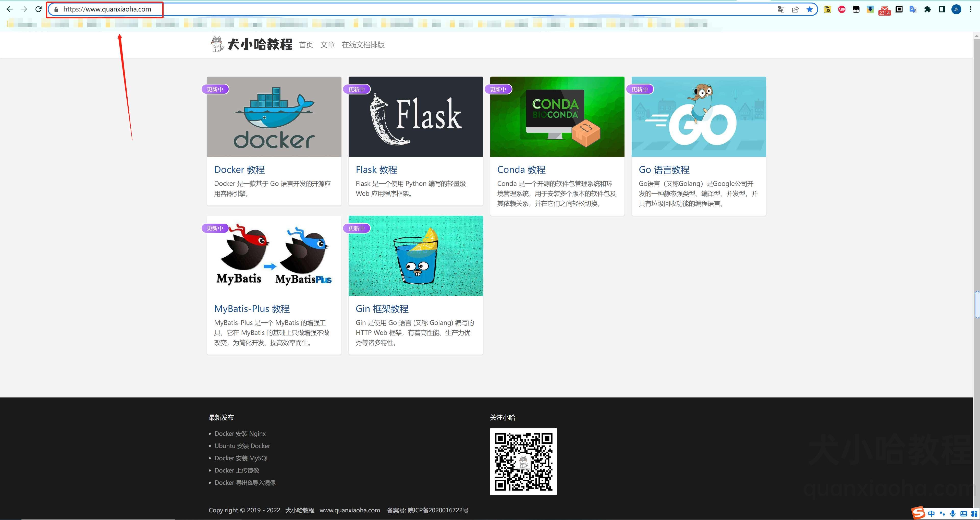The image size is (980, 520).
Task: Toggle Chinese/English input mode 中
Action: click(x=931, y=514)
